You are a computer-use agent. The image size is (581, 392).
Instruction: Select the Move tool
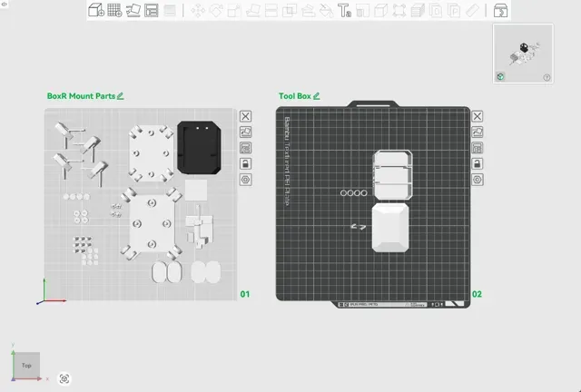tap(198, 10)
